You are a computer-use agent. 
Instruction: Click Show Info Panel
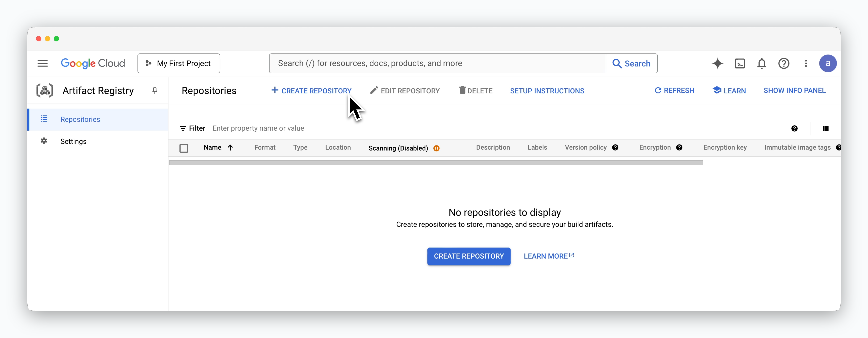click(794, 91)
